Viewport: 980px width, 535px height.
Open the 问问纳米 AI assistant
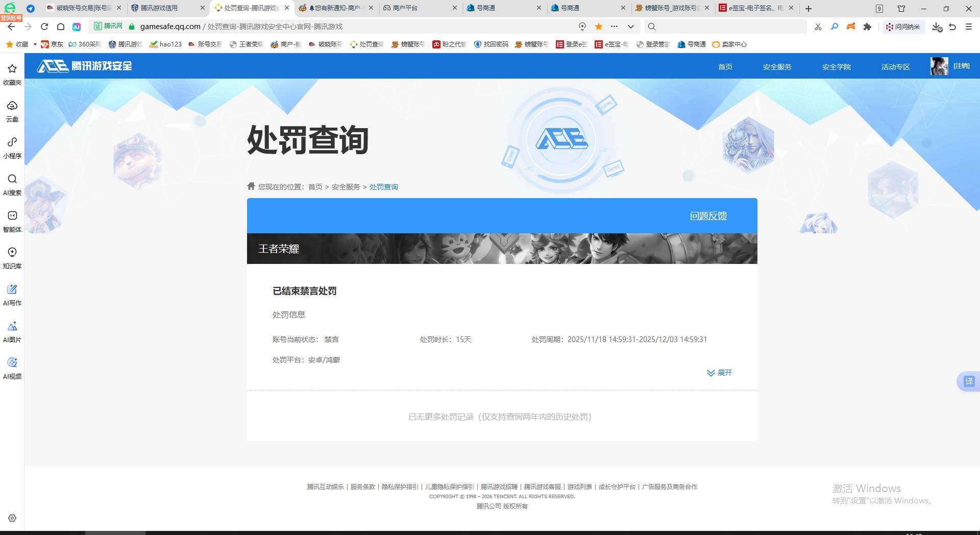click(903, 27)
